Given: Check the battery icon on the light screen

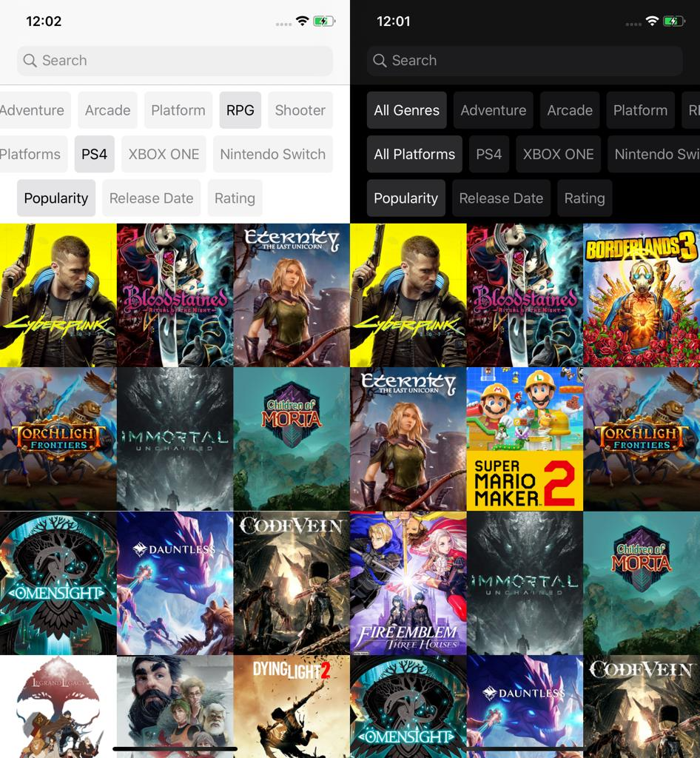Looking at the screenshot, I should pyautogui.click(x=323, y=21).
